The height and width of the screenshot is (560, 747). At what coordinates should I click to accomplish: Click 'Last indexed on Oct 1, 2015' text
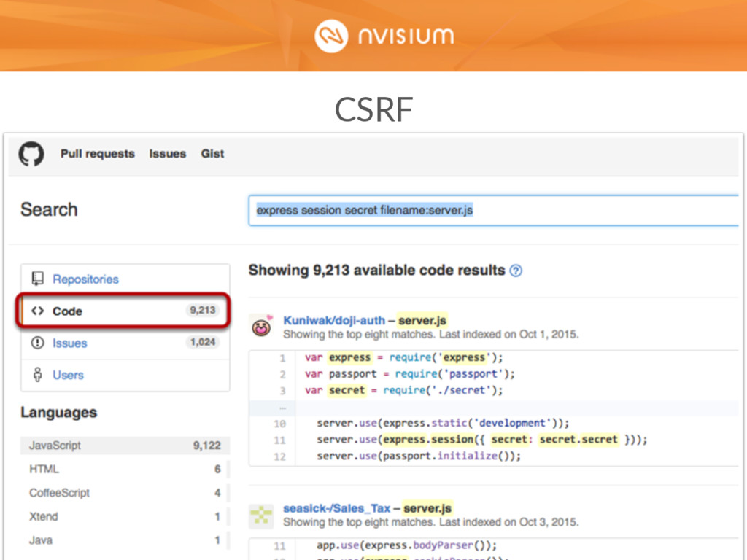(508, 335)
